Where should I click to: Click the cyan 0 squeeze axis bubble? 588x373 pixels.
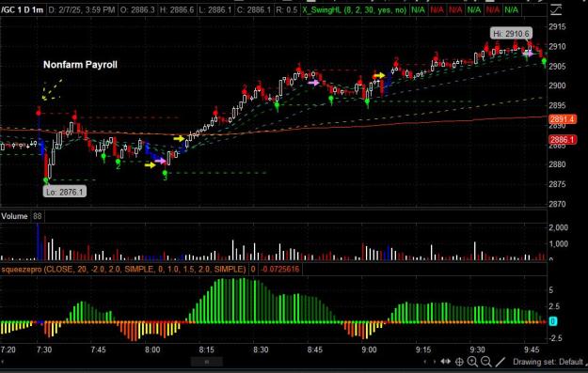pos(553,321)
